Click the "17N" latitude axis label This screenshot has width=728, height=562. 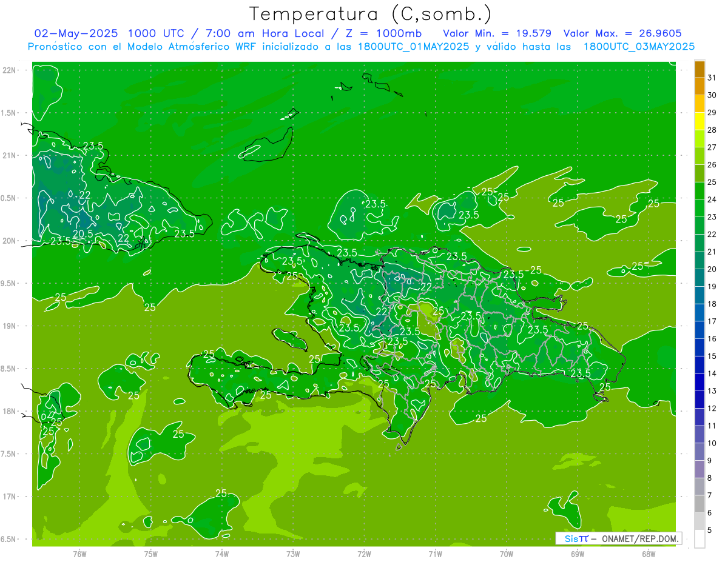[x=9, y=497]
